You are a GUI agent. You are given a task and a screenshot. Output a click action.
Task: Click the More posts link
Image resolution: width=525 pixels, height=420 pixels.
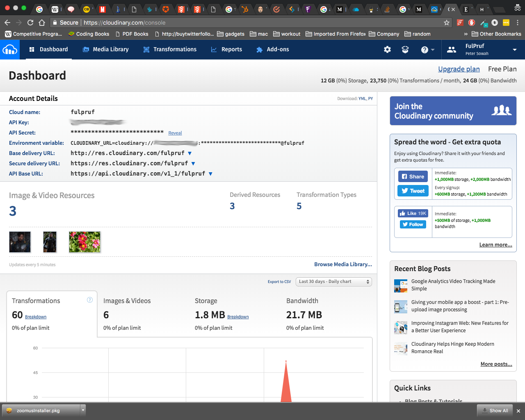pos(496,364)
